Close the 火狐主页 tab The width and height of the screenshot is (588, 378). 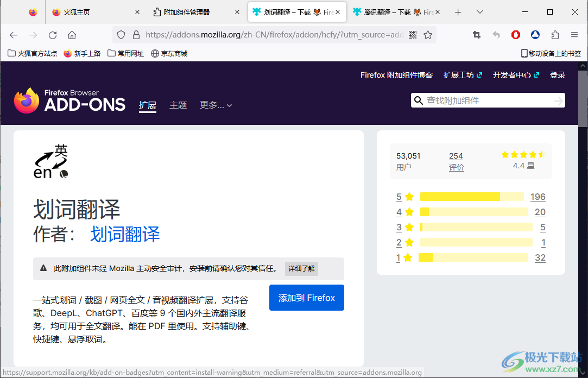point(137,12)
